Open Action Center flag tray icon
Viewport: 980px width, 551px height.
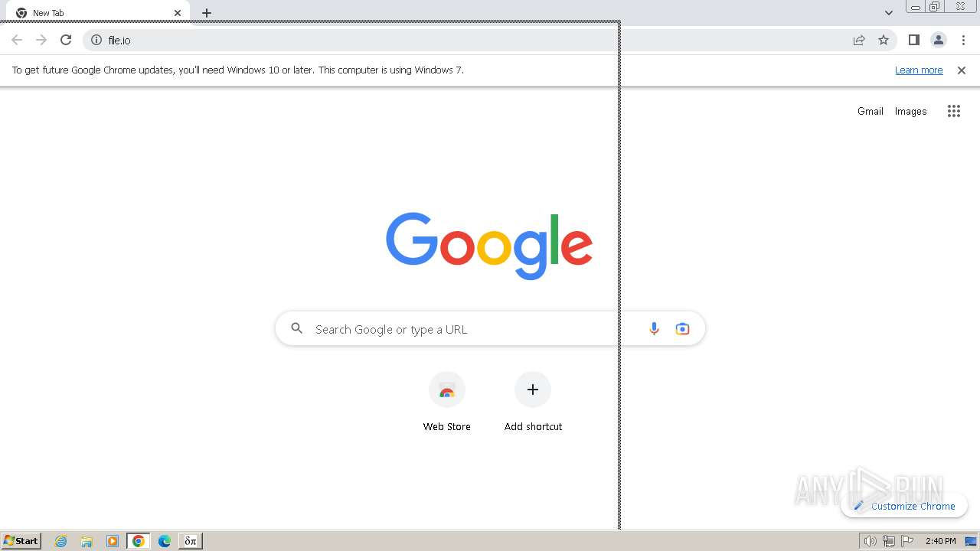(908, 541)
